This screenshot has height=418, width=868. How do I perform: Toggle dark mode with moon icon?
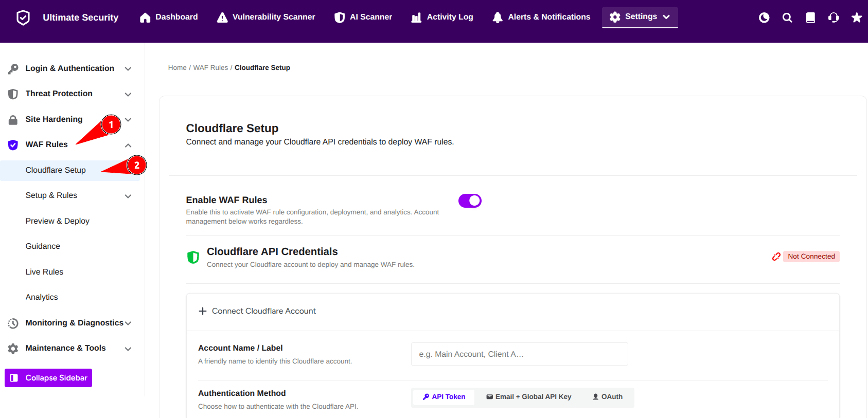click(x=764, y=17)
